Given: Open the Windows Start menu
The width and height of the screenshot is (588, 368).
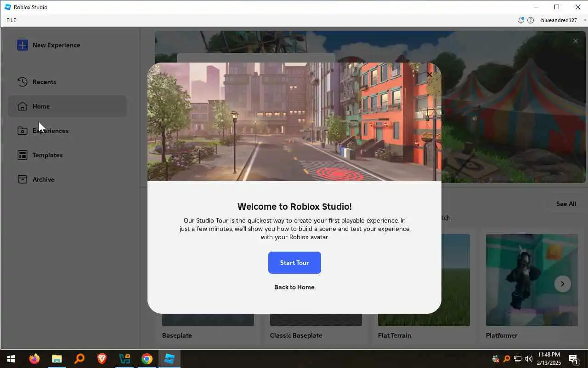Looking at the screenshot, I should coord(11,359).
